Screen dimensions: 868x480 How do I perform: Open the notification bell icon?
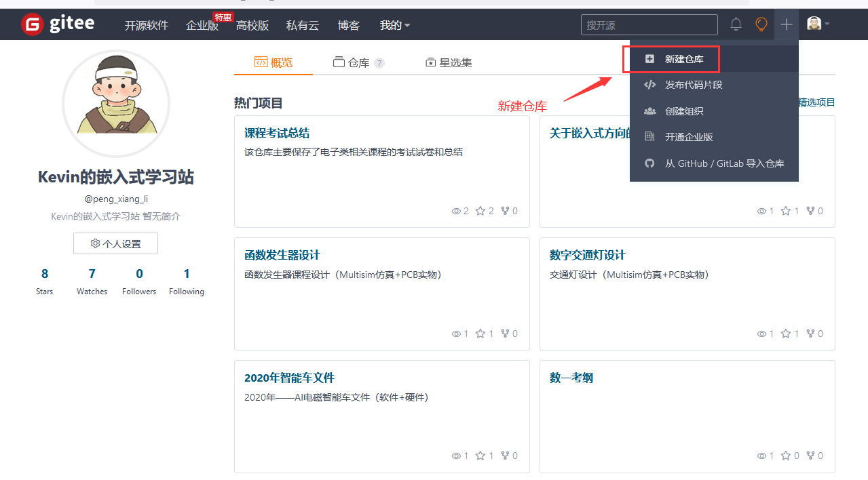coord(736,24)
